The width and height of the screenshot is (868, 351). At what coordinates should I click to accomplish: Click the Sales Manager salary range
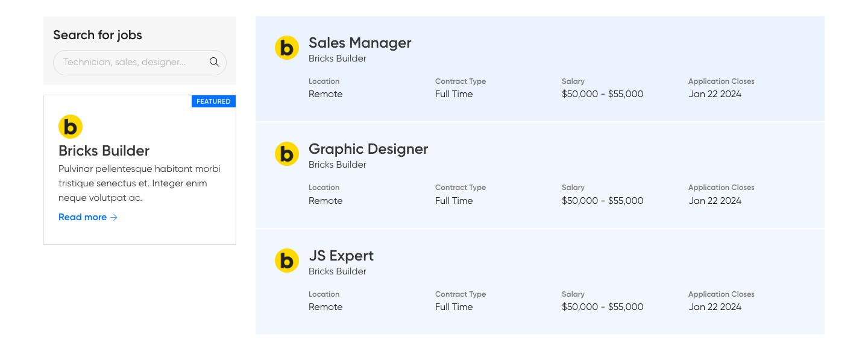pos(602,94)
